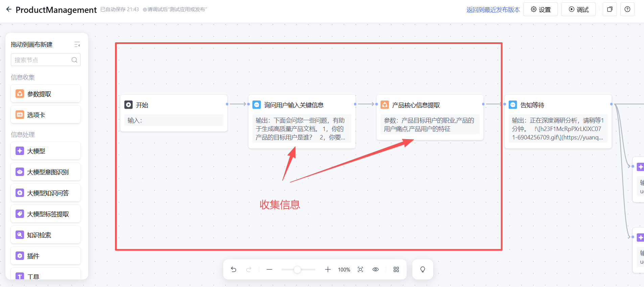
Task: Click the 产品核心信息提取 node's orange icon
Action: tap(385, 105)
